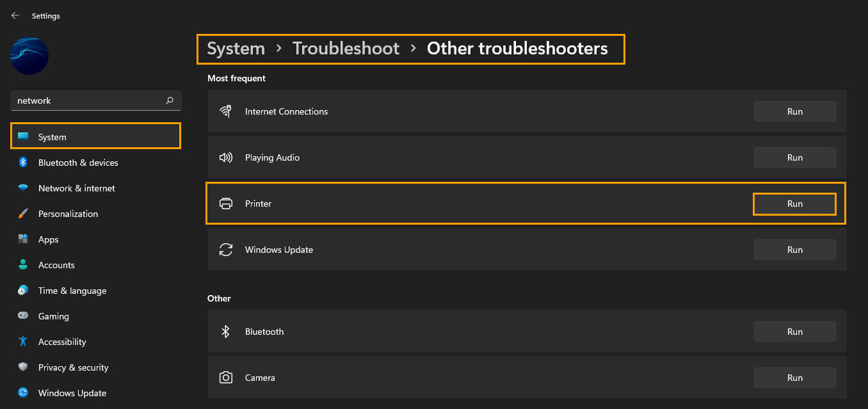Click the Accounts person icon
This screenshot has height=409, width=868.
click(x=23, y=265)
